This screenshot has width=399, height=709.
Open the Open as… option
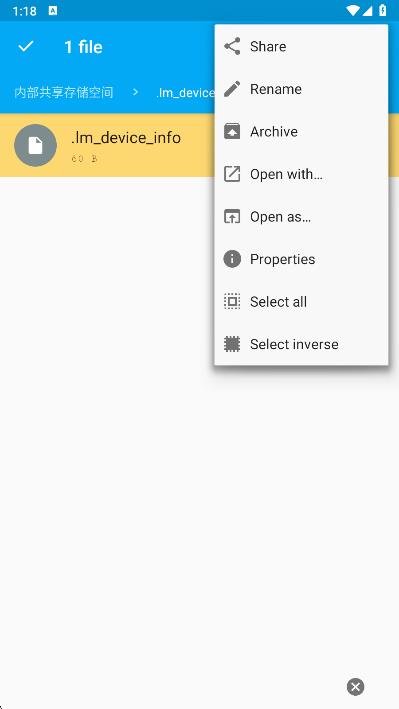point(301,217)
